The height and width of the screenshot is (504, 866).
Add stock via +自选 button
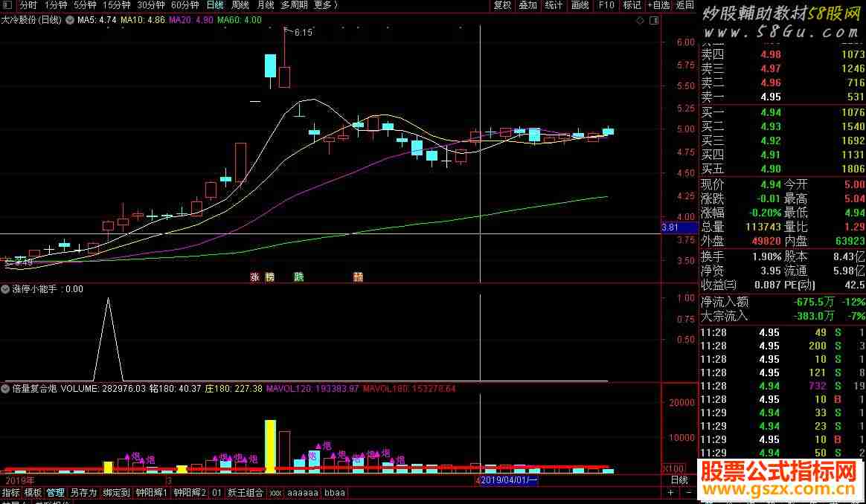click(659, 5)
